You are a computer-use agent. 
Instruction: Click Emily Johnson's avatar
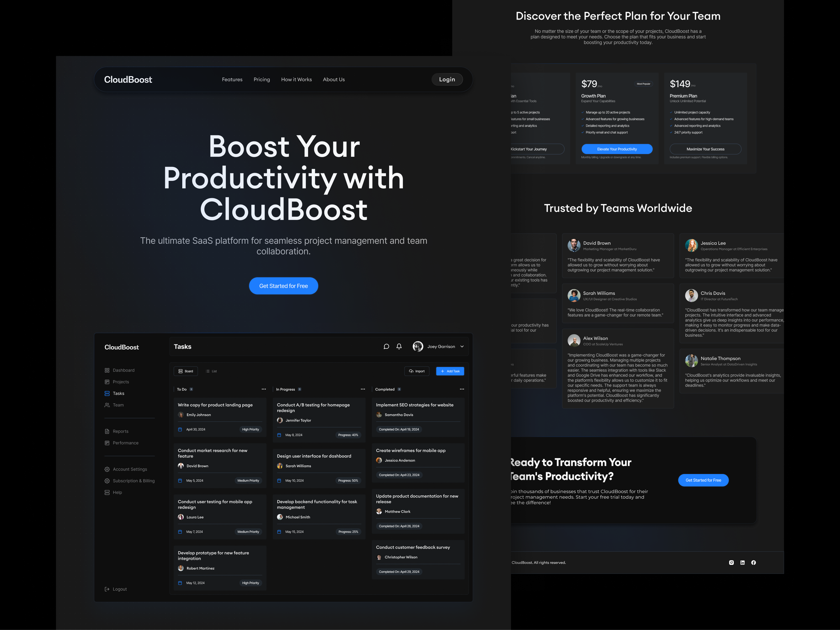pyautogui.click(x=181, y=415)
